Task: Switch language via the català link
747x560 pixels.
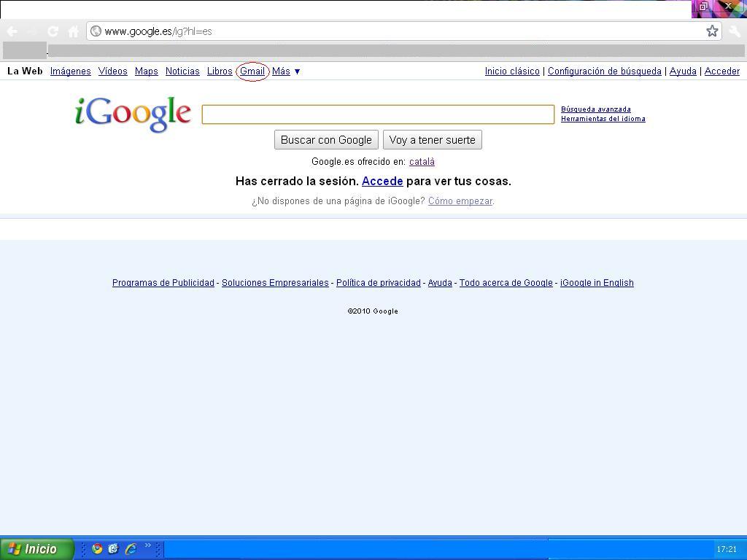Action: (422, 161)
